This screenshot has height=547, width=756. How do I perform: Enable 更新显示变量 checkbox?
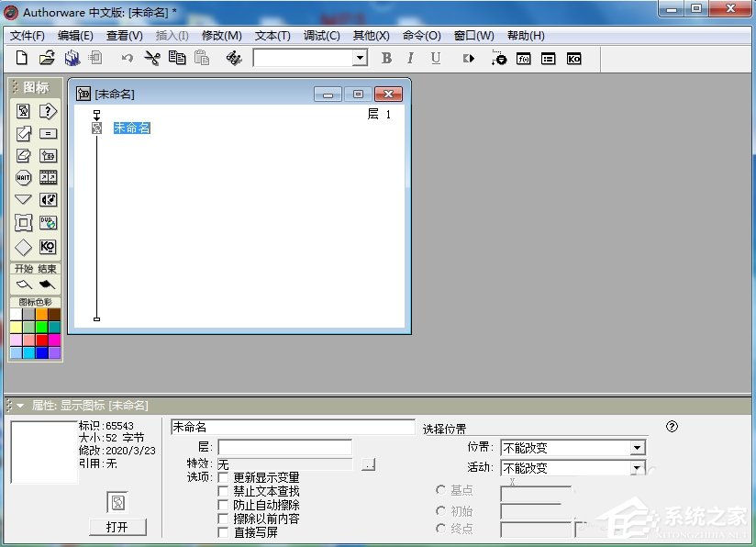point(223,478)
